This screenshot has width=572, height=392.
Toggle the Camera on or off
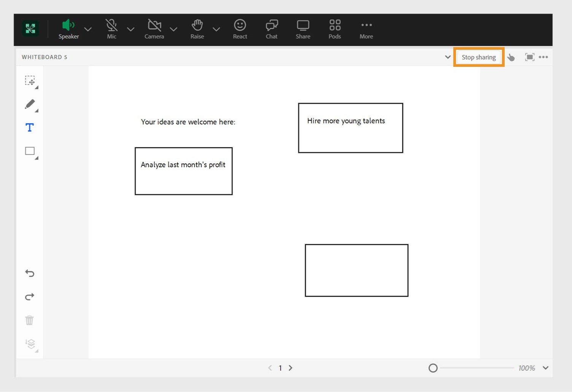154,29
